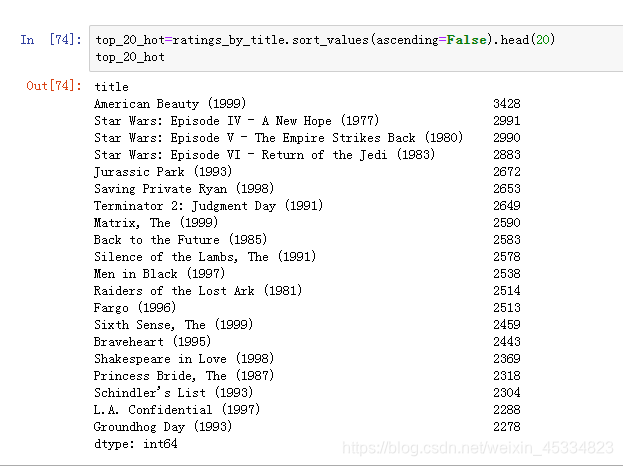Select Star Wars: Episode IV - A New Hope title
Viewport: 623px width, 466px height.
tap(236, 121)
